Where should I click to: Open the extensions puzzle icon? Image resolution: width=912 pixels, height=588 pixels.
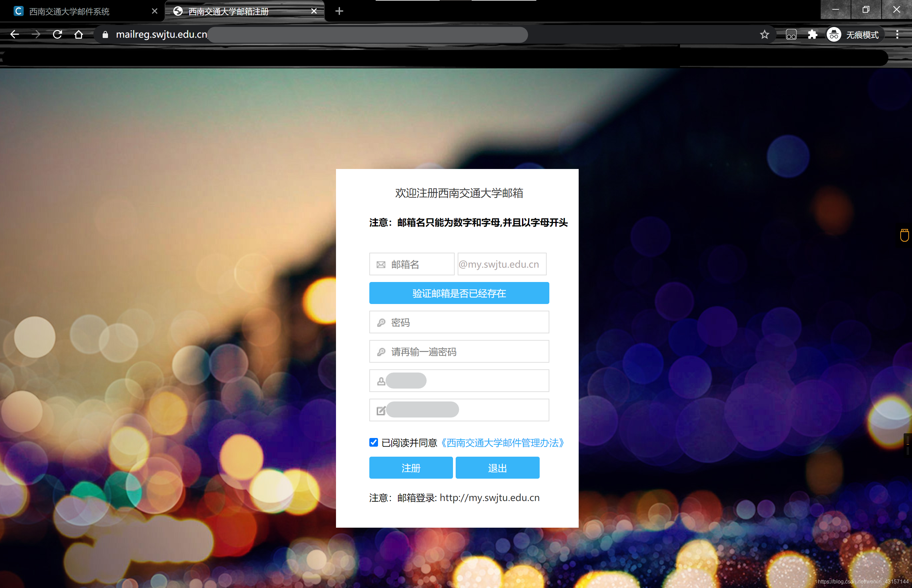[812, 35]
